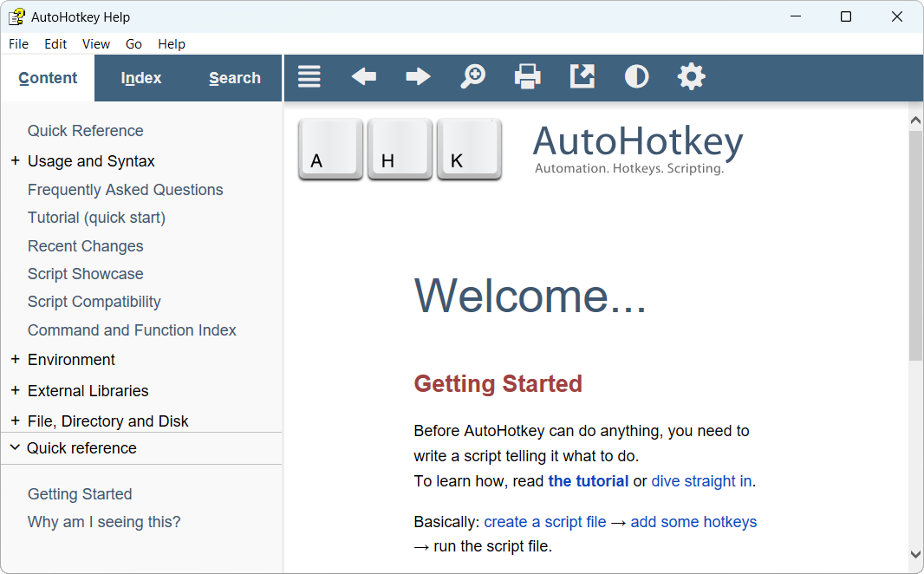Click the Welcome... heading
924x574 pixels.
tap(530, 296)
